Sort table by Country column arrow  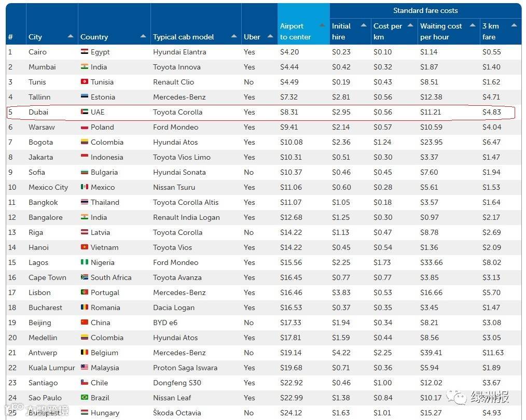point(143,36)
